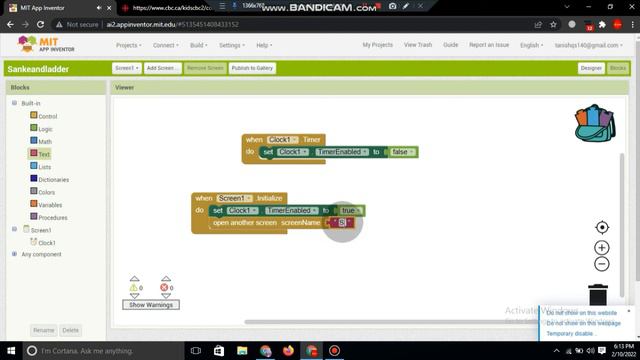Jump to previous warning arrow
This screenshot has width=640, height=360.
(x=134, y=278)
